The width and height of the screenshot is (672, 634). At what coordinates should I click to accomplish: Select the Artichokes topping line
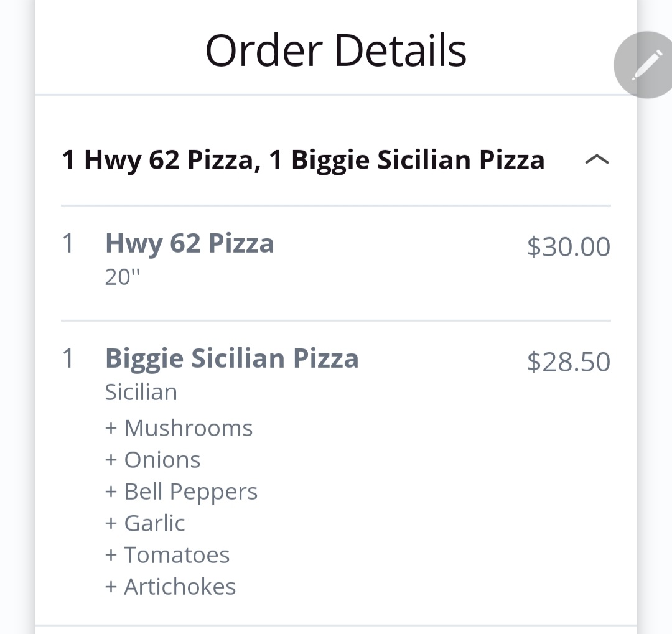[170, 587]
